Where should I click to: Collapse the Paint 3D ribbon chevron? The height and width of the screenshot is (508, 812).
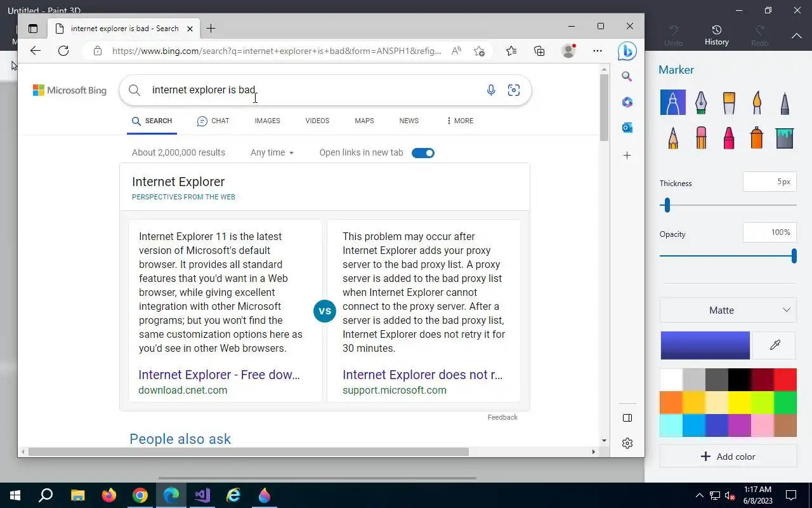tap(797, 36)
